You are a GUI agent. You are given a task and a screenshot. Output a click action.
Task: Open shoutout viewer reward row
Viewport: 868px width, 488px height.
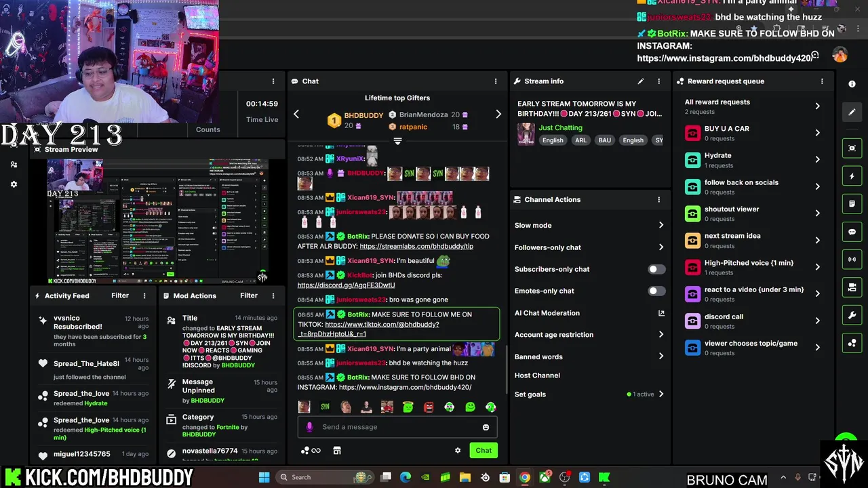pyautogui.click(x=753, y=213)
